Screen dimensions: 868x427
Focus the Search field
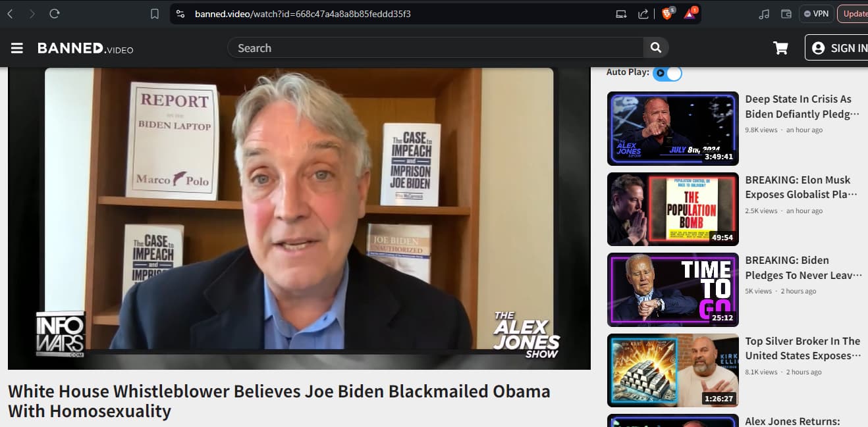[435, 48]
